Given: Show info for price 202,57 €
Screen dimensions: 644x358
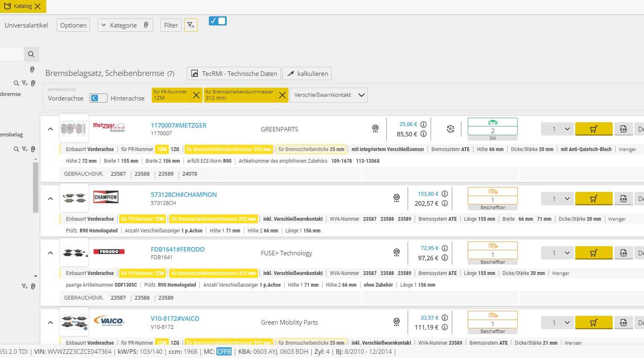Looking at the screenshot, I should (x=445, y=204).
